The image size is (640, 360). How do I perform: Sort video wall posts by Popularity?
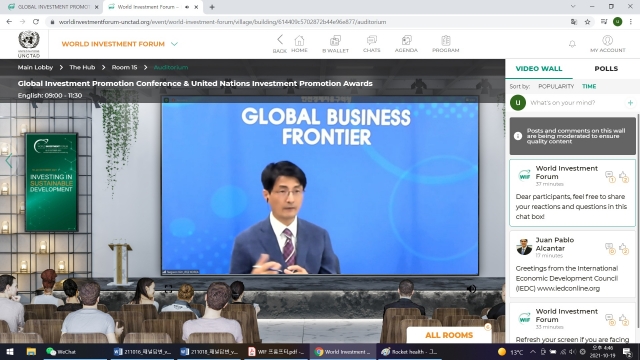(x=556, y=87)
